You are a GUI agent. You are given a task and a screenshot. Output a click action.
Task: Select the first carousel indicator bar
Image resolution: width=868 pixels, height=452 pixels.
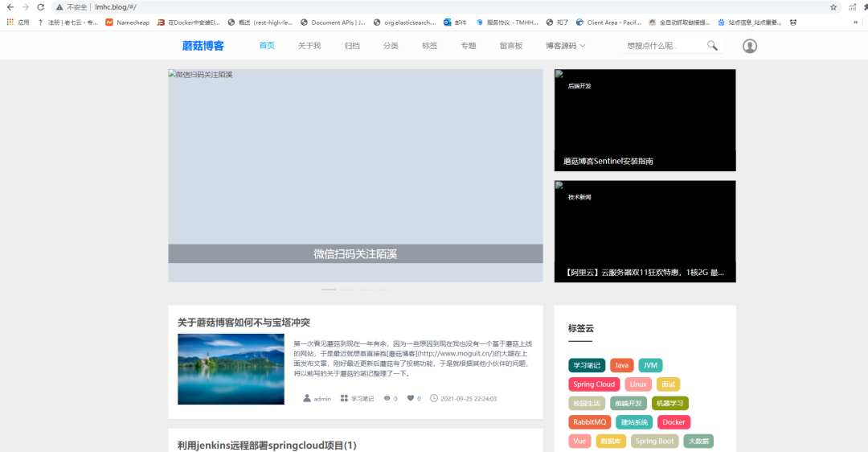coord(329,290)
